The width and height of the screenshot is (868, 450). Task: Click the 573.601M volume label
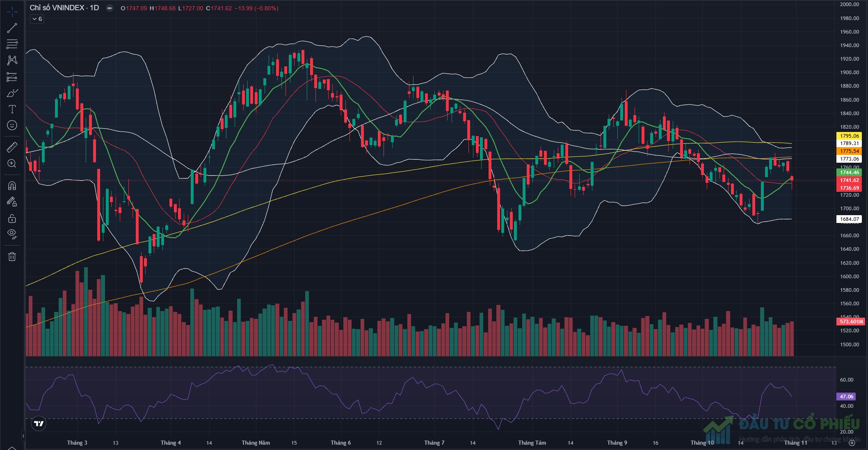pos(851,322)
